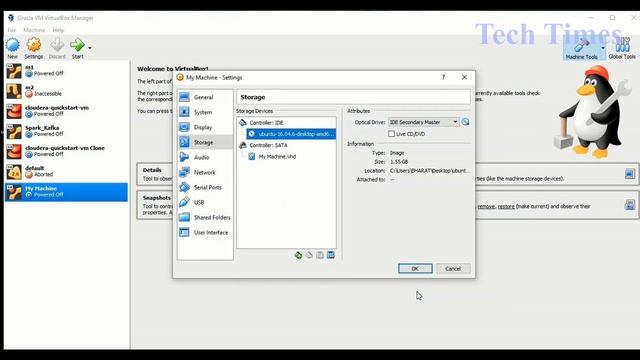Click the Size value 1.55 GB
The width and height of the screenshot is (640, 360).
click(399, 162)
